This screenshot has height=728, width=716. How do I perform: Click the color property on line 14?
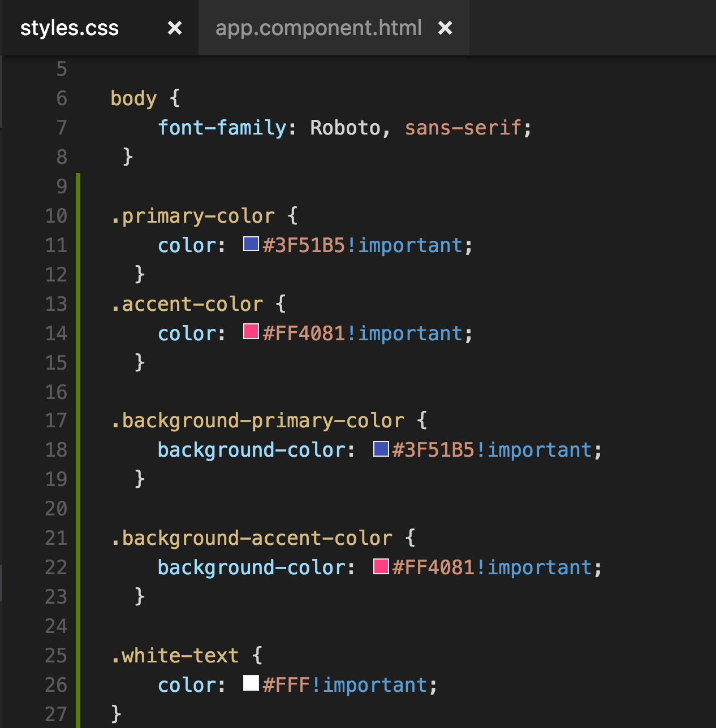pyautogui.click(x=187, y=333)
